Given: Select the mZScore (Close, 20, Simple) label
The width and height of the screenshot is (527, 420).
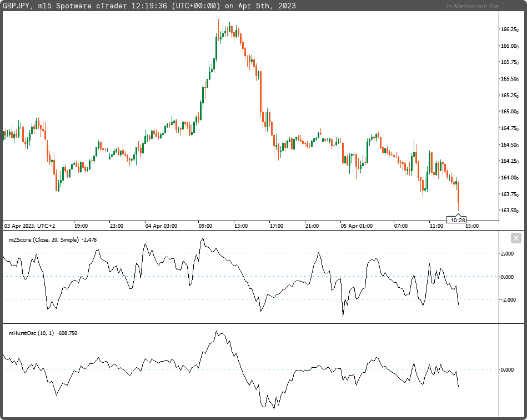Looking at the screenshot, I should pyautogui.click(x=43, y=239).
